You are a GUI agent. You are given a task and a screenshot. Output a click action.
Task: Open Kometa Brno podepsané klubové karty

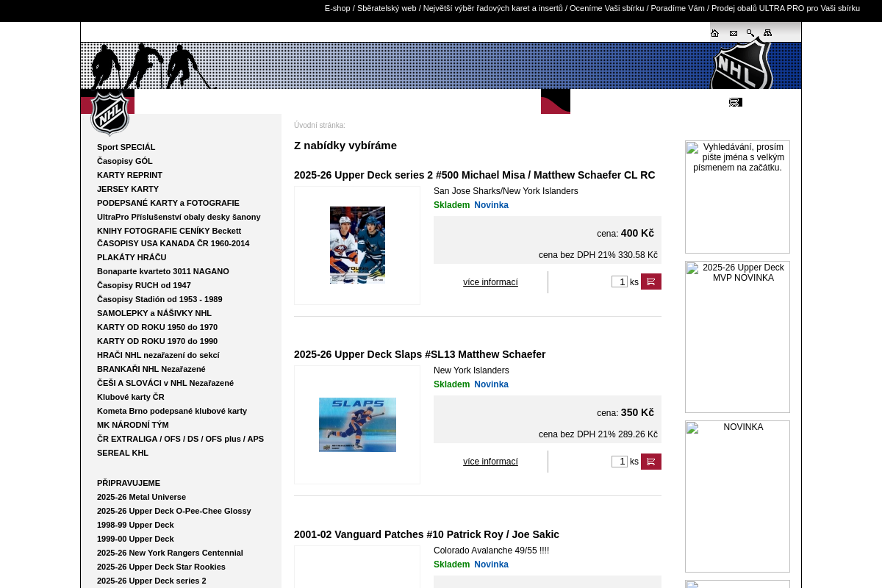click(x=172, y=411)
